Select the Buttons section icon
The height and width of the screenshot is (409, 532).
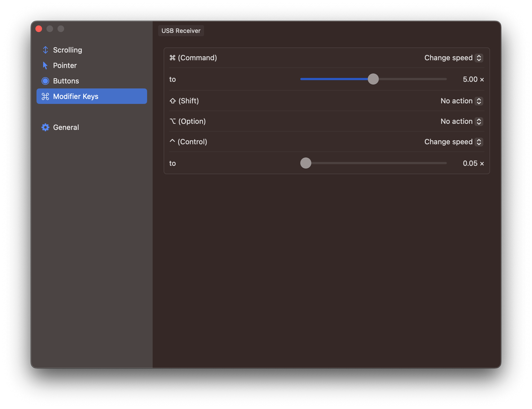(45, 81)
